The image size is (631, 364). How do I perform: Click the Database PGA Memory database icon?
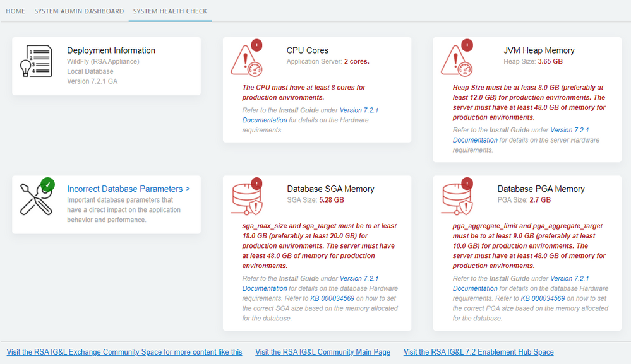[456, 199]
